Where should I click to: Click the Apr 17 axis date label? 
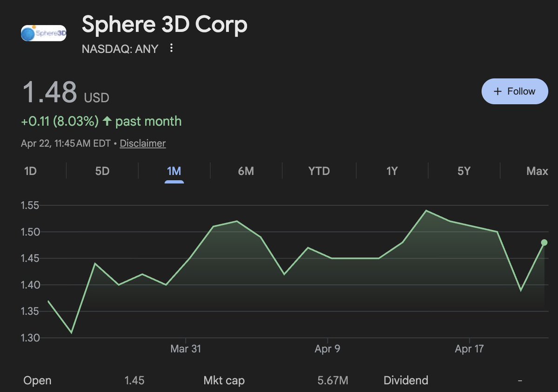pyautogui.click(x=470, y=349)
